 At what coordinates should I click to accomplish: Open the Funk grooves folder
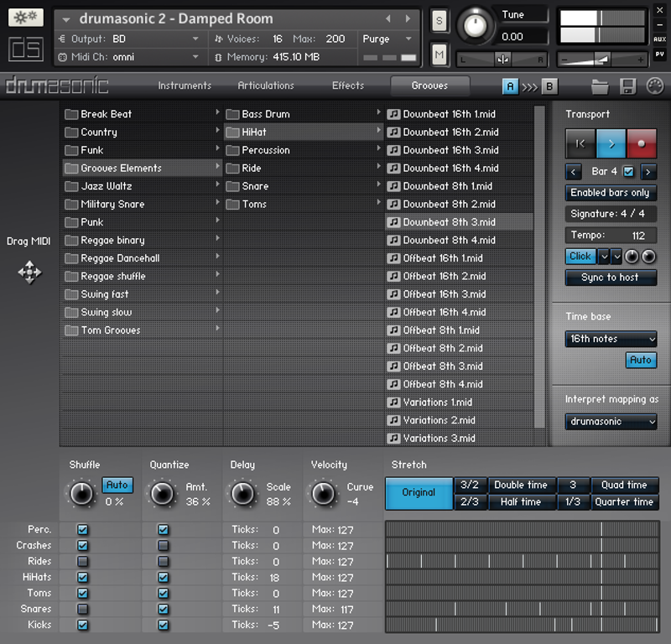[142, 150]
